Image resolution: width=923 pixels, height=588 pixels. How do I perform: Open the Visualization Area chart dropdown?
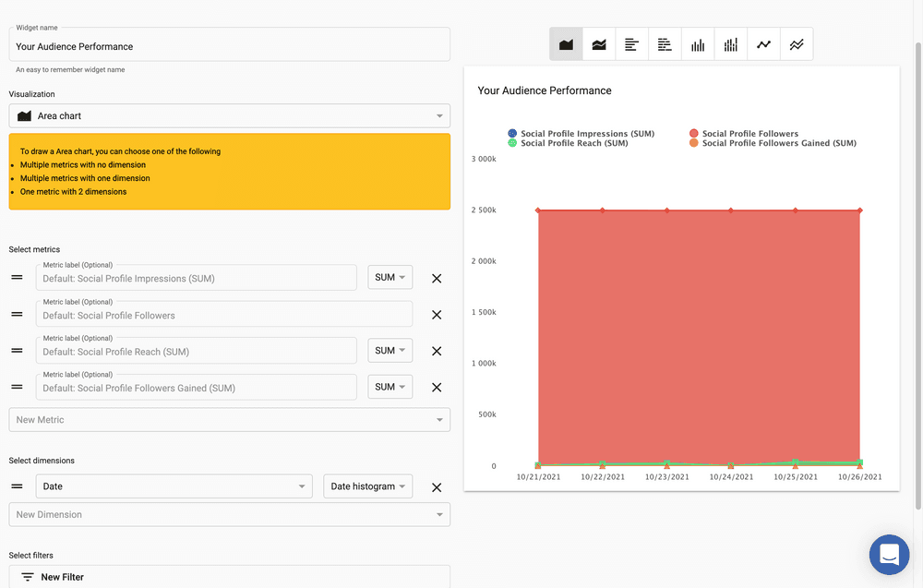(x=229, y=116)
